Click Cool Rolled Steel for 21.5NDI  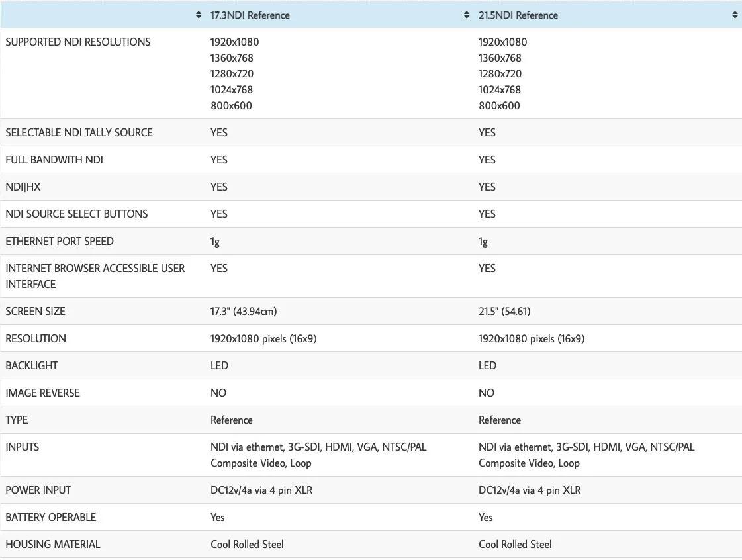516,544
